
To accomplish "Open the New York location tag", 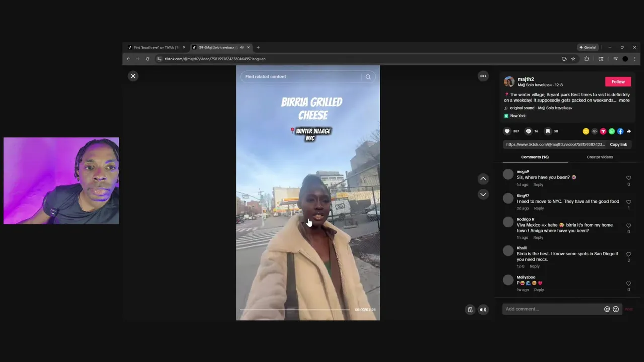I will (515, 116).
